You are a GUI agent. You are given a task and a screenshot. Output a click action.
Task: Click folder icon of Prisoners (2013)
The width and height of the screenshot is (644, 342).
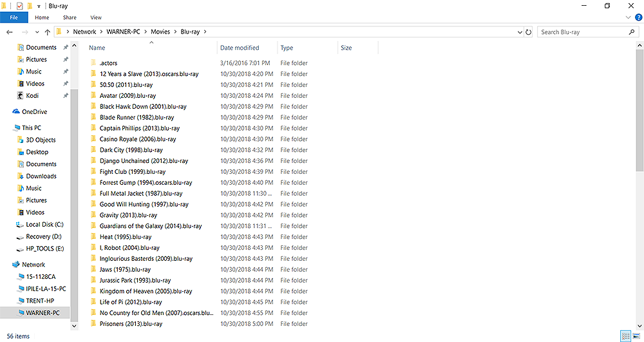pyautogui.click(x=93, y=323)
